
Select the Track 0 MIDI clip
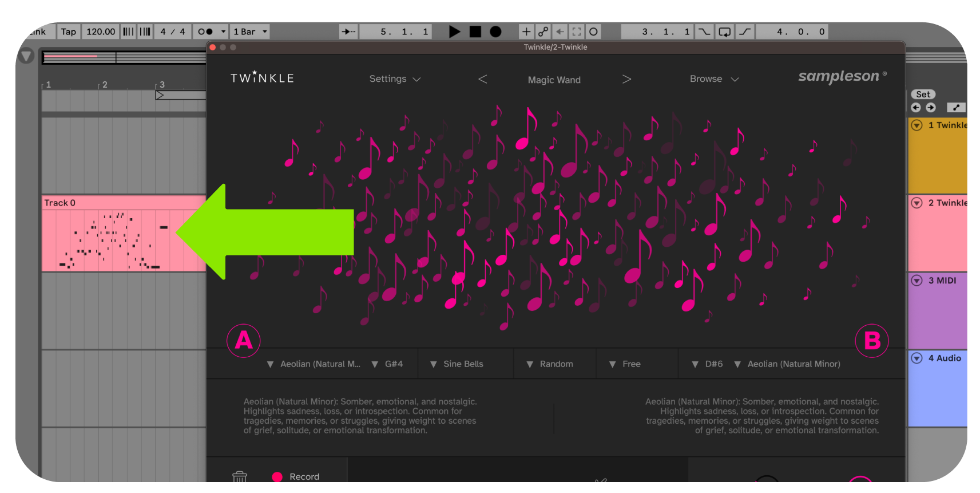click(124, 234)
